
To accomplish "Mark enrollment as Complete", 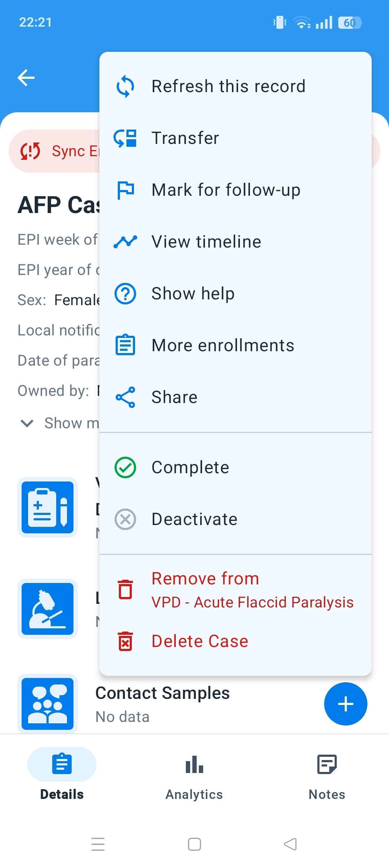I will point(190,467).
